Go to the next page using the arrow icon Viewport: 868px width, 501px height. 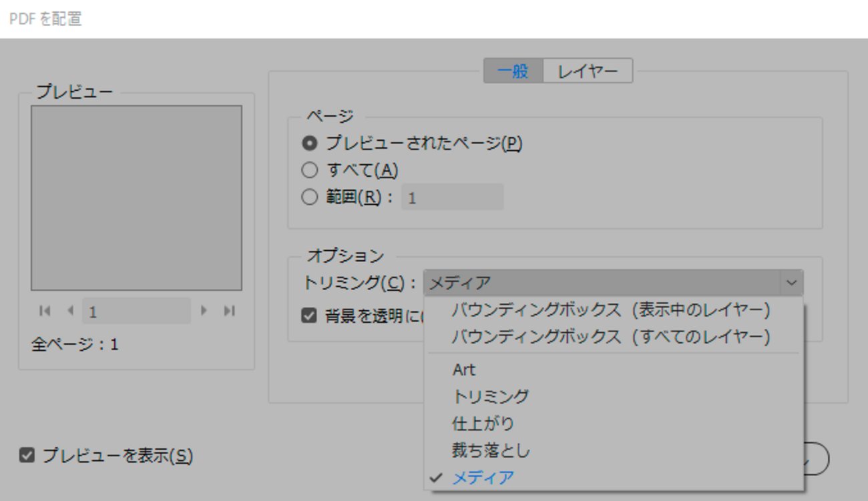(204, 310)
